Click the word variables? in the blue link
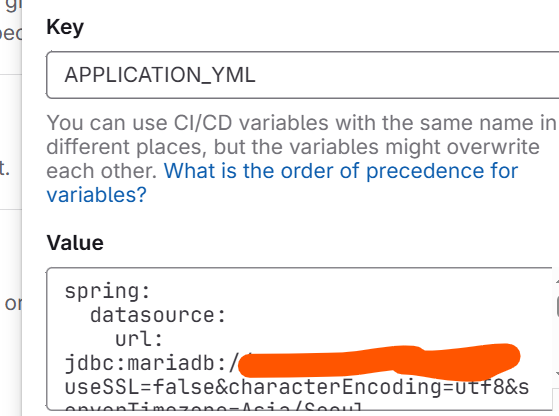Image resolution: width=559 pixels, height=416 pixels. (97, 195)
